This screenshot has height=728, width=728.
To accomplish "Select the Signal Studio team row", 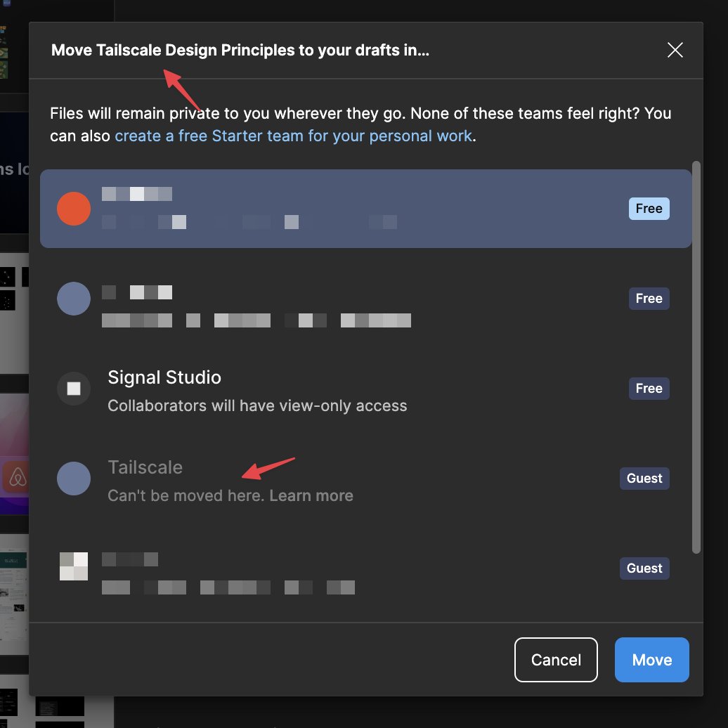I will [366, 389].
